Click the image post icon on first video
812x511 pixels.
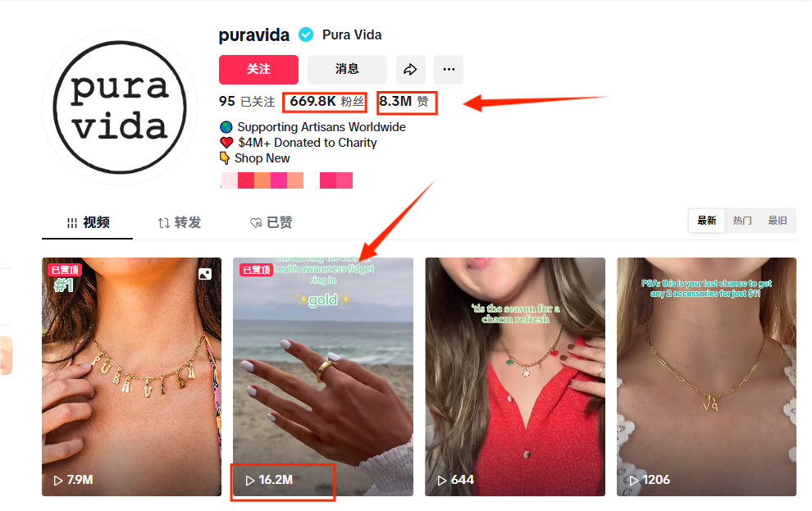[205, 274]
